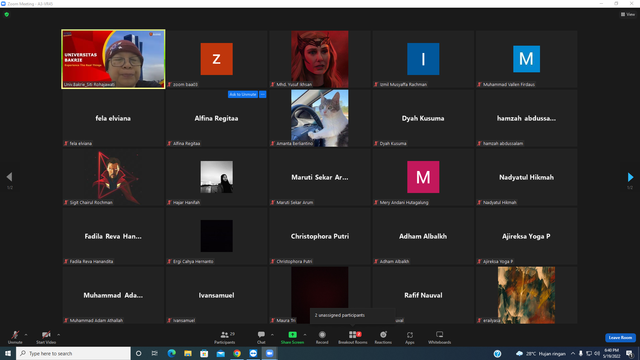This screenshot has height=360, width=640.
Task: Open the View layout menu
Action: (628, 14)
